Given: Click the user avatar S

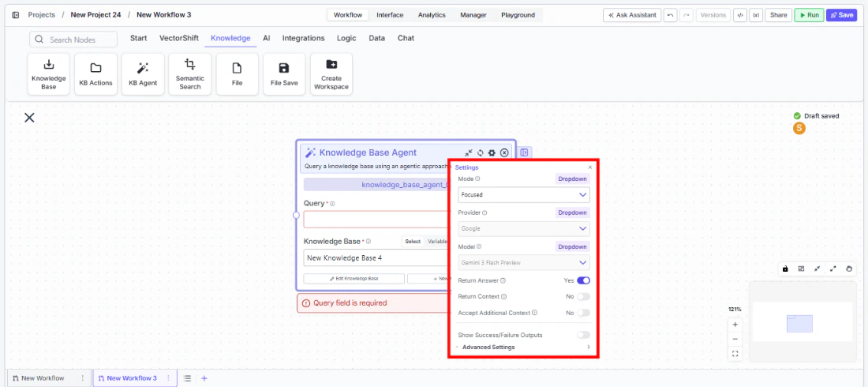Looking at the screenshot, I should coord(799,128).
